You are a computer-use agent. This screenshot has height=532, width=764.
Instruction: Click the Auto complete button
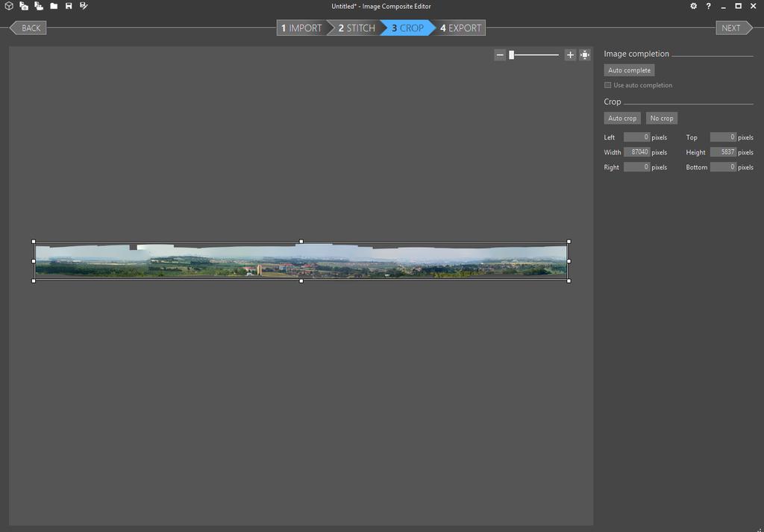(629, 70)
